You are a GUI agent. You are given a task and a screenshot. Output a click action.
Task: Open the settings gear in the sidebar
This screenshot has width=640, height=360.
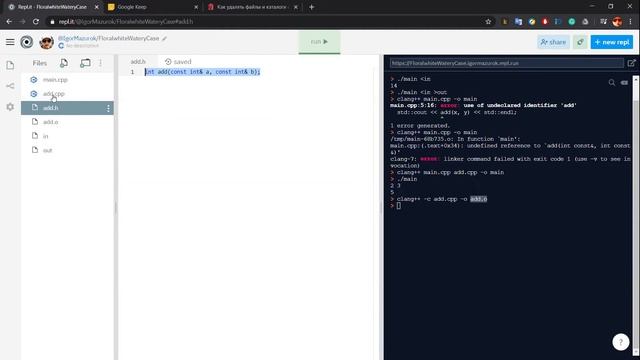click(10, 107)
